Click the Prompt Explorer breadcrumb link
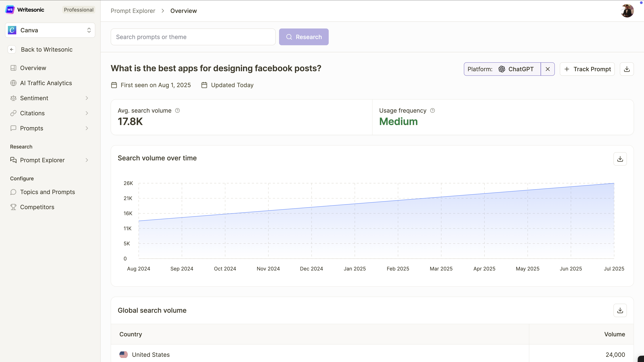The width and height of the screenshot is (644, 362). [x=133, y=11]
